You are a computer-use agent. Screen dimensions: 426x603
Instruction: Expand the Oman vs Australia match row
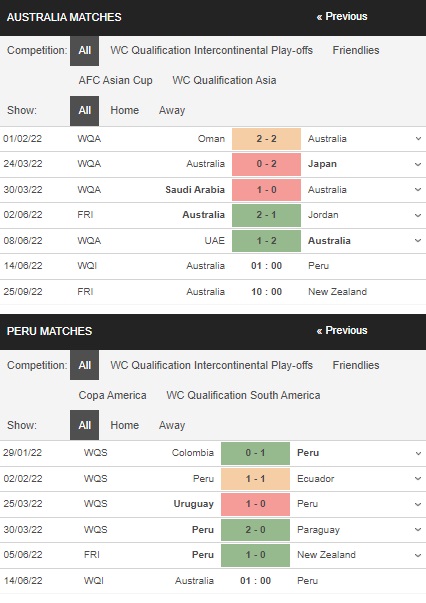coord(418,139)
